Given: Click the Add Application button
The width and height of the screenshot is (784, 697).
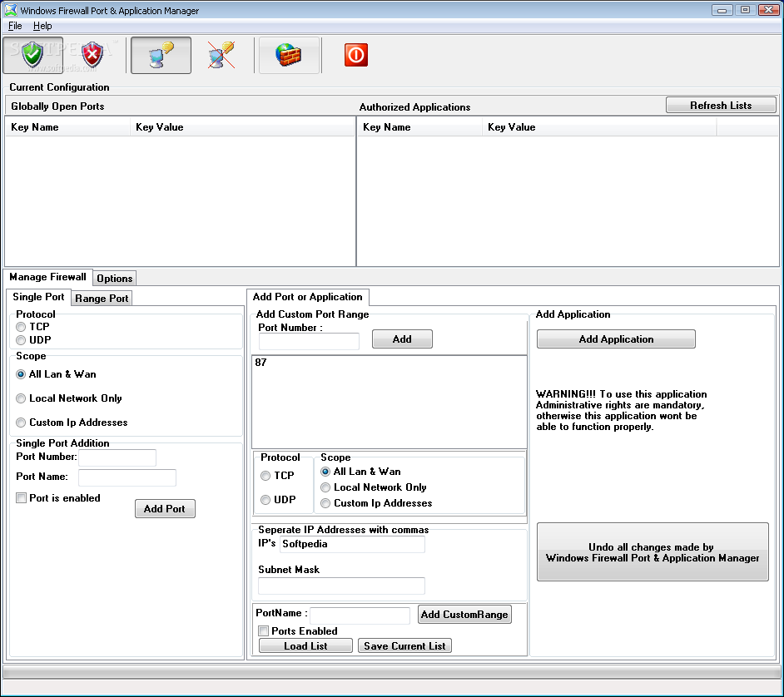Looking at the screenshot, I should [616, 339].
